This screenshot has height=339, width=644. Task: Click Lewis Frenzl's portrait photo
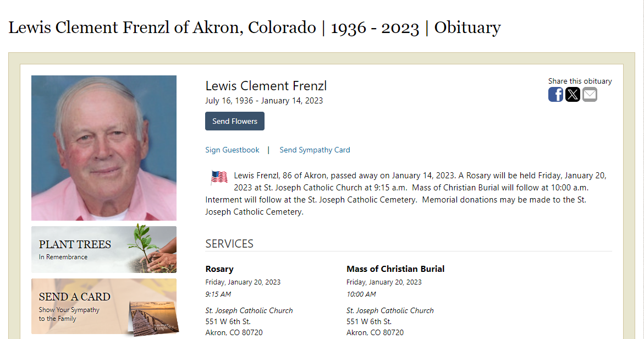pyautogui.click(x=104, y=148)
